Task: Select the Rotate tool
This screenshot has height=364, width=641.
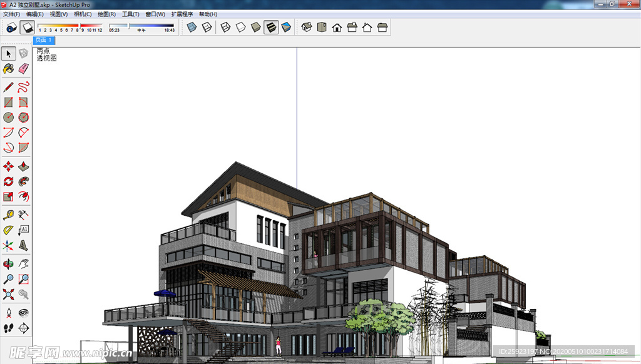Action: 9,181
